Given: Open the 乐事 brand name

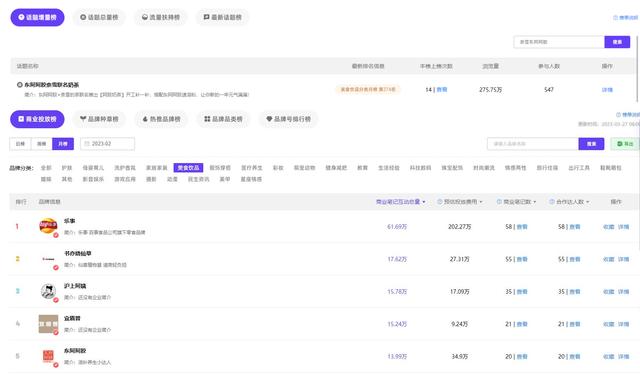Looking at the screenshot, I should pos(69,221).
